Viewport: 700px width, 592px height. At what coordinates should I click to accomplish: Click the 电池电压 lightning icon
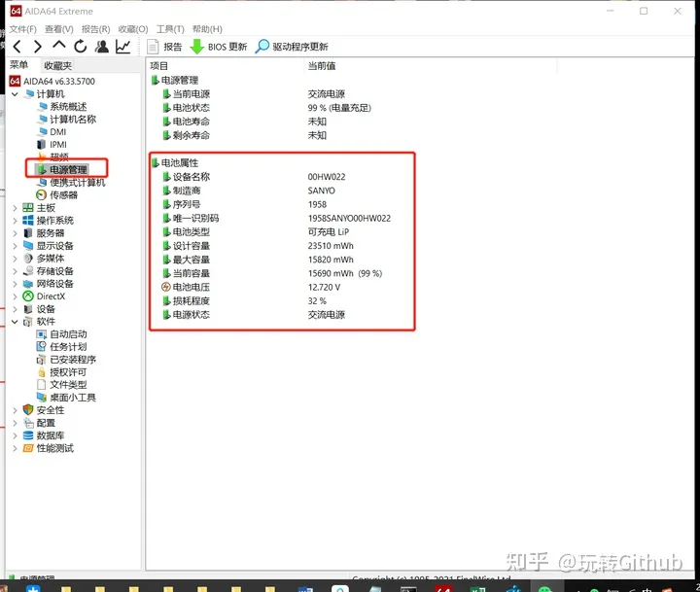coord(166,287)
